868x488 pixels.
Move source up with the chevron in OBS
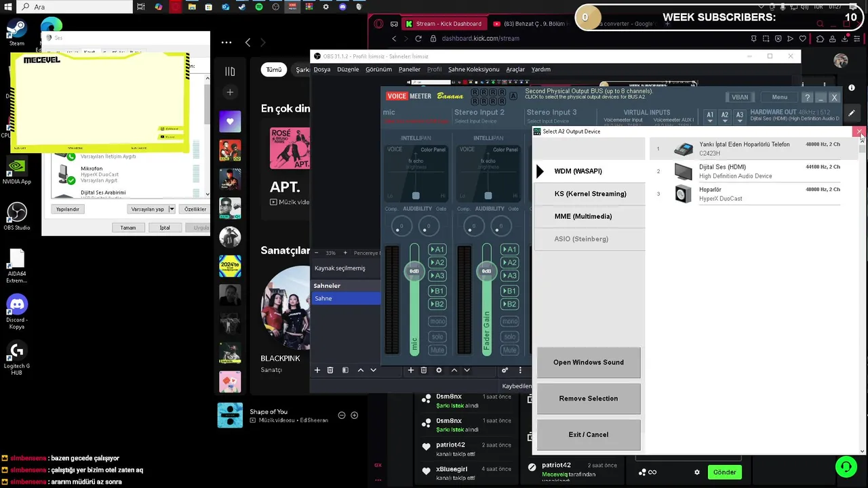pos(454,370)
